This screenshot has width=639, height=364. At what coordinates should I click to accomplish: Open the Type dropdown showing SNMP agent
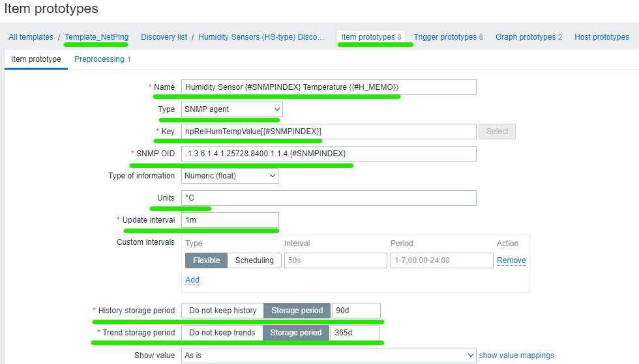coord(232,109)
